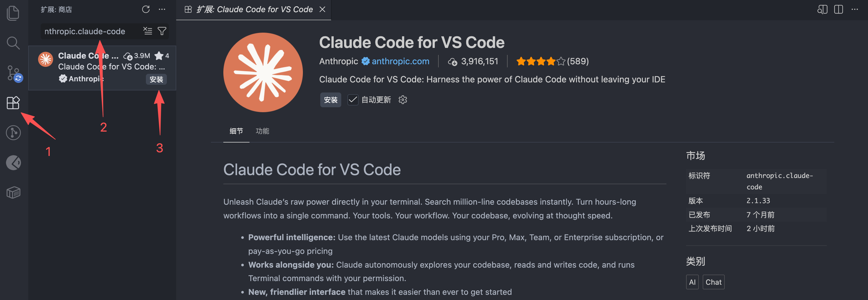Open the Extensions view icon
Viewport: 868px width, 300px height.
coord(13,103)
